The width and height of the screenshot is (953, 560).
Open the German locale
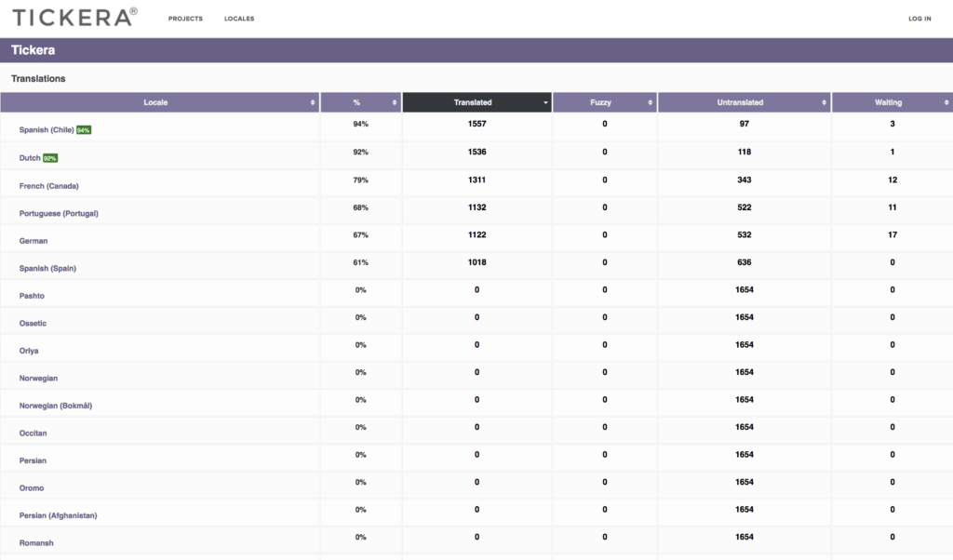(x=34, y=241)
